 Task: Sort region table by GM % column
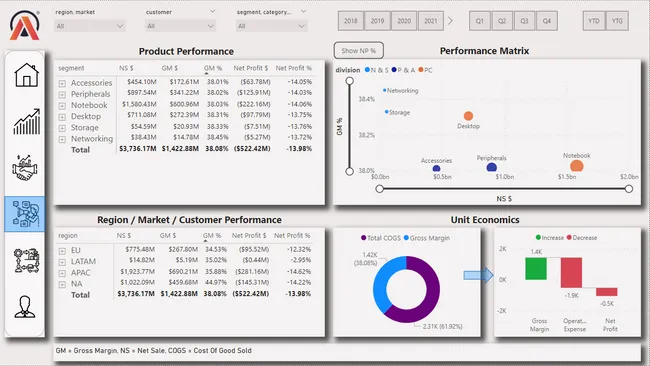click(211, 235)
